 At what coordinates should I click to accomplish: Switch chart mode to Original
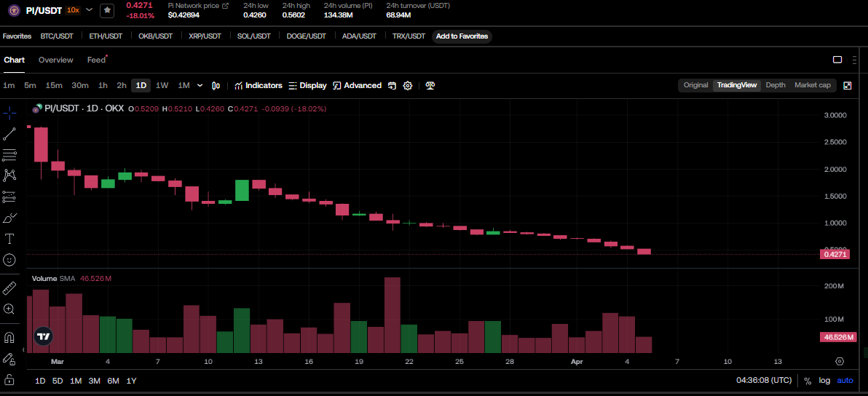(x=696, y=85)
